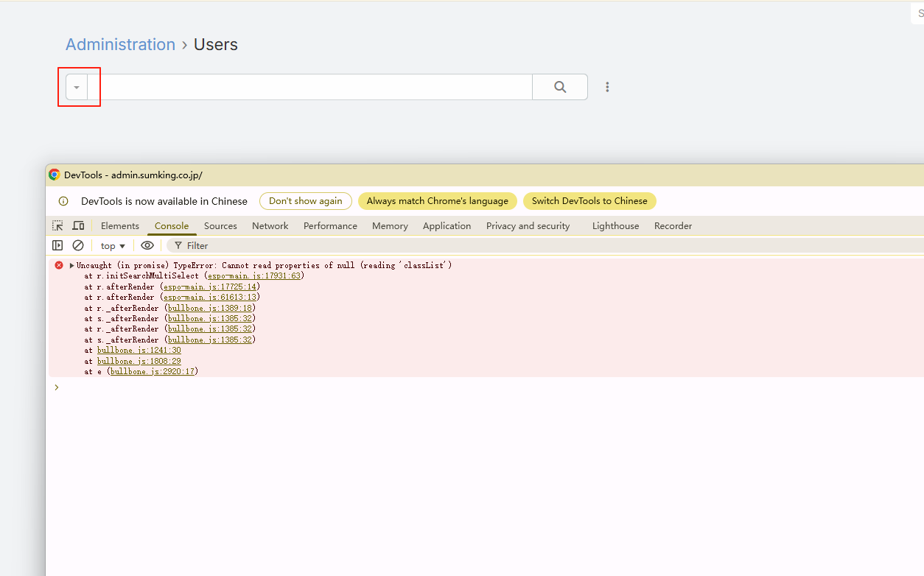Open the search filter dropdown caret

pyautogui.click(x=77, y=87)
